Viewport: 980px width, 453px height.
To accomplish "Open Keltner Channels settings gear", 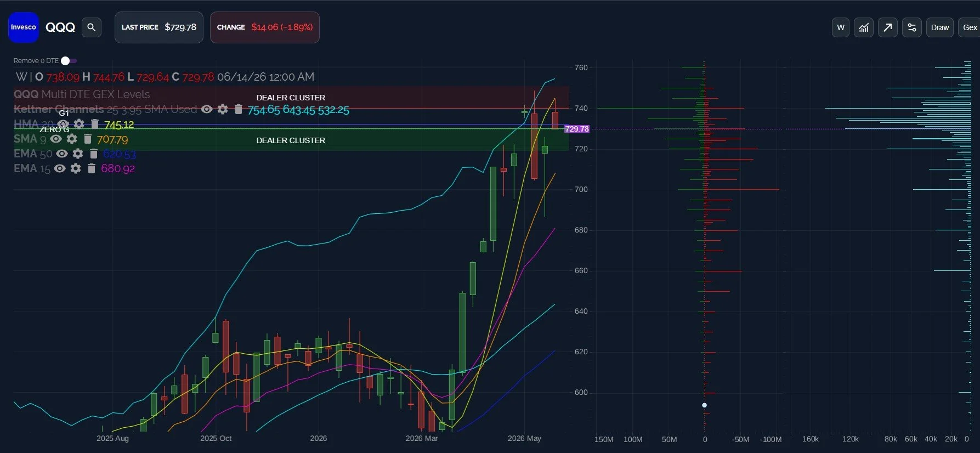I will [223, 109].
